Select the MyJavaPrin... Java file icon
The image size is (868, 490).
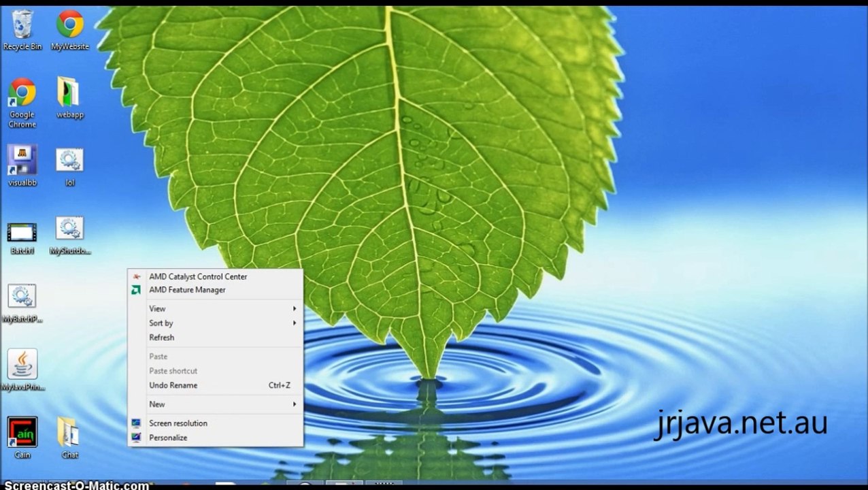click(22, 371)
